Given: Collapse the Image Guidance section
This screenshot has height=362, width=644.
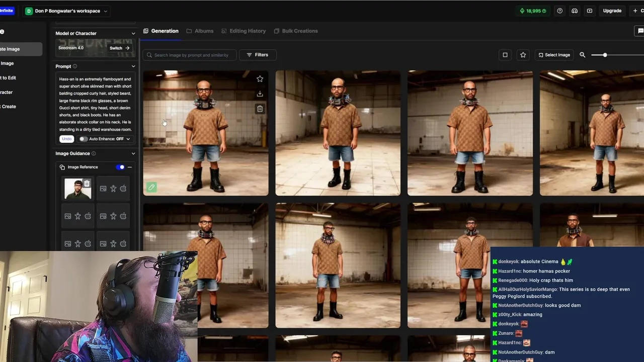Looking at the screenshot, I should click(133, 153).
